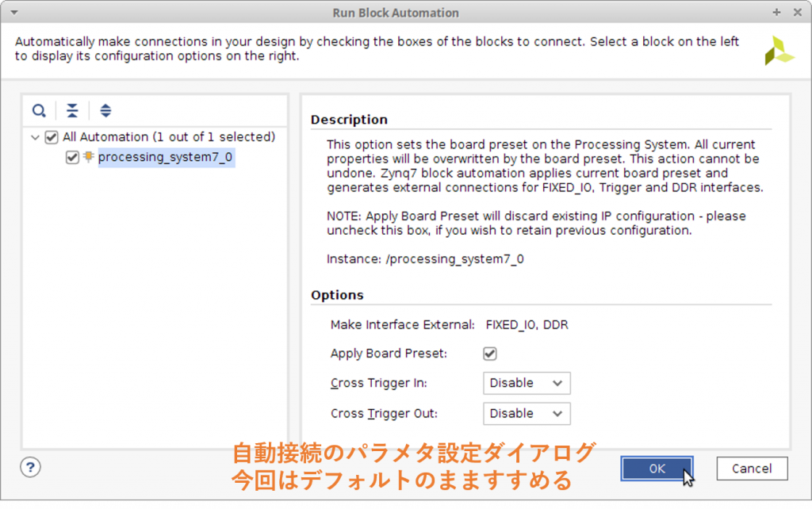Viewport: 812px width, 509px height.
Task: Open help with question mark icon
Action: tap(31, 468)
